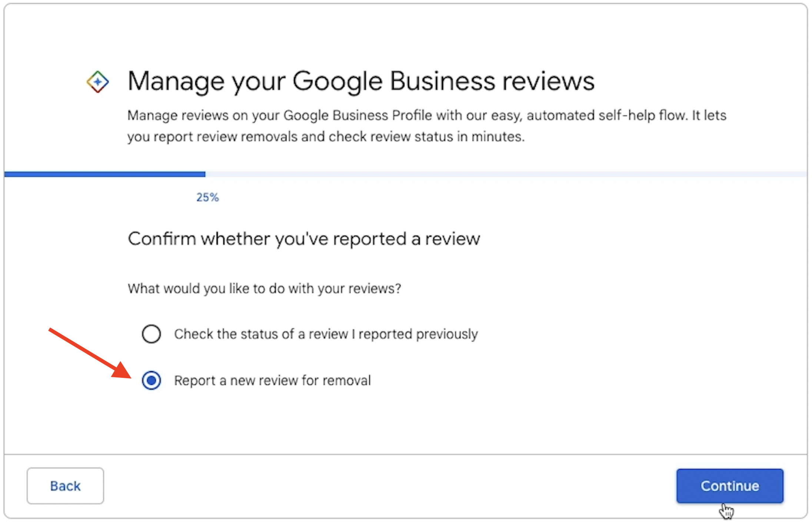Click the word 'Back' in footer

tap(65, 486)
